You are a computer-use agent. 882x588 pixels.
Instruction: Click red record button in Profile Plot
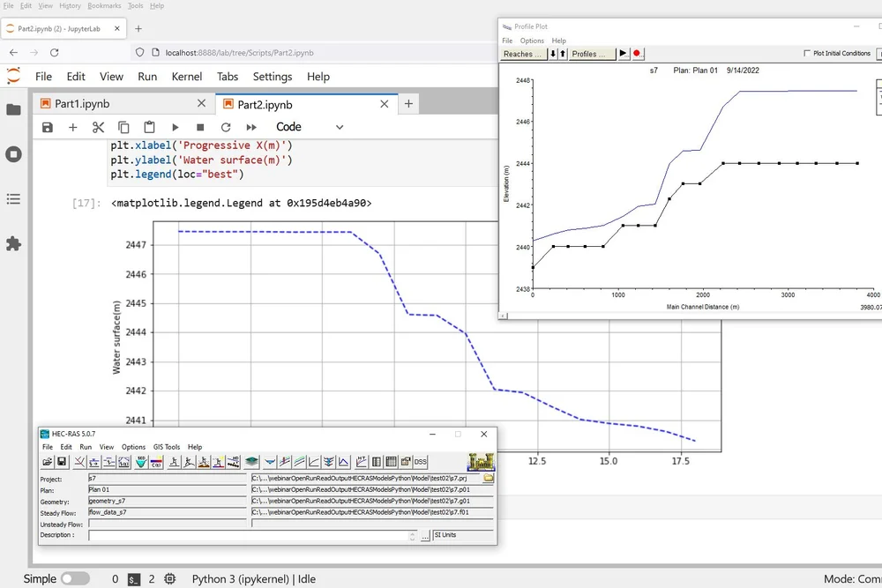638,54
